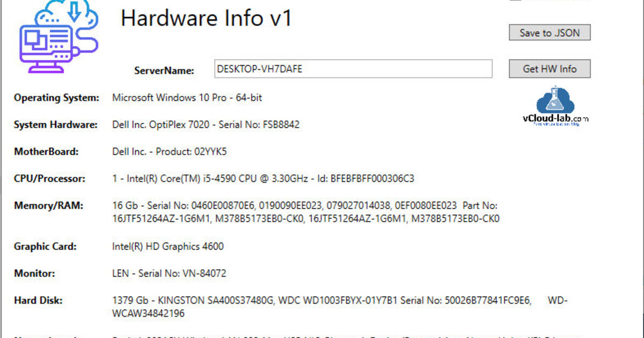Image resolution: width=644 pixels, height=338 pixels.
Task: Select the Intel Core i5-4590 CPU text
Action: click(264, 179)
